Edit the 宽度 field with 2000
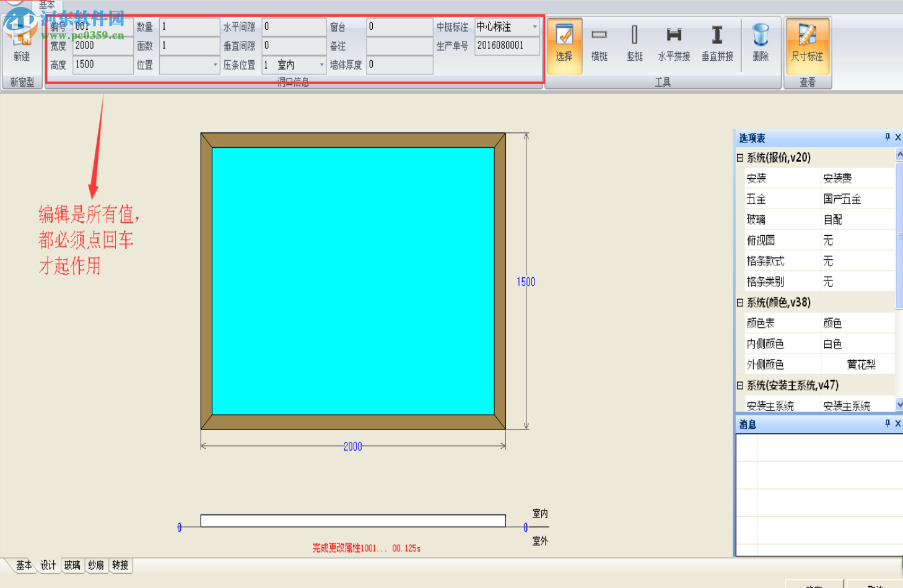The image size is (903, 588). click(103, 46)
